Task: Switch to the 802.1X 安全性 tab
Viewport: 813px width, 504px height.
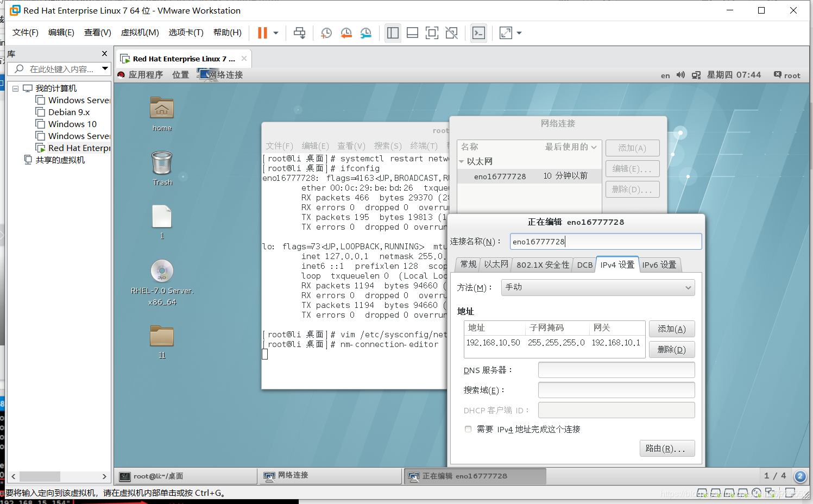Action: click(x=543, y=264)
